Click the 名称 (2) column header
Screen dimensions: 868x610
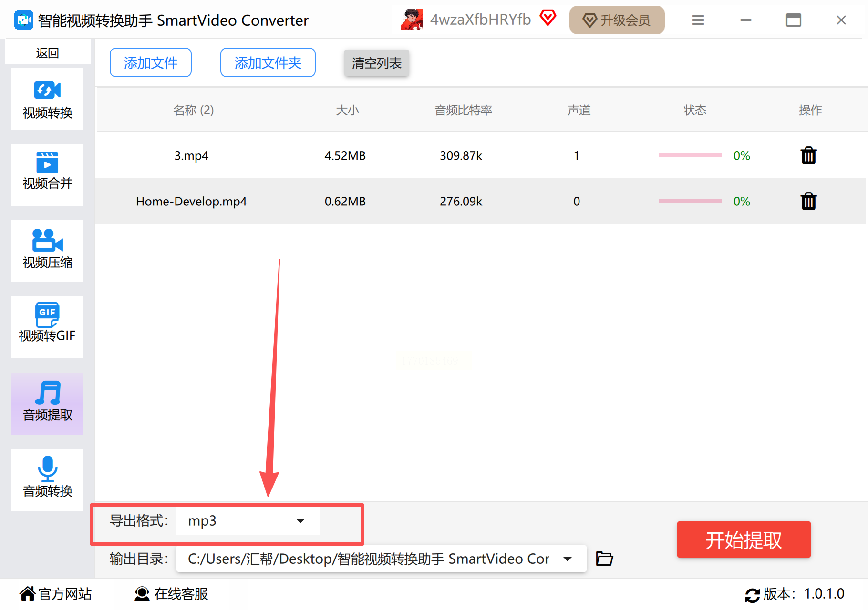coord(193,110)
